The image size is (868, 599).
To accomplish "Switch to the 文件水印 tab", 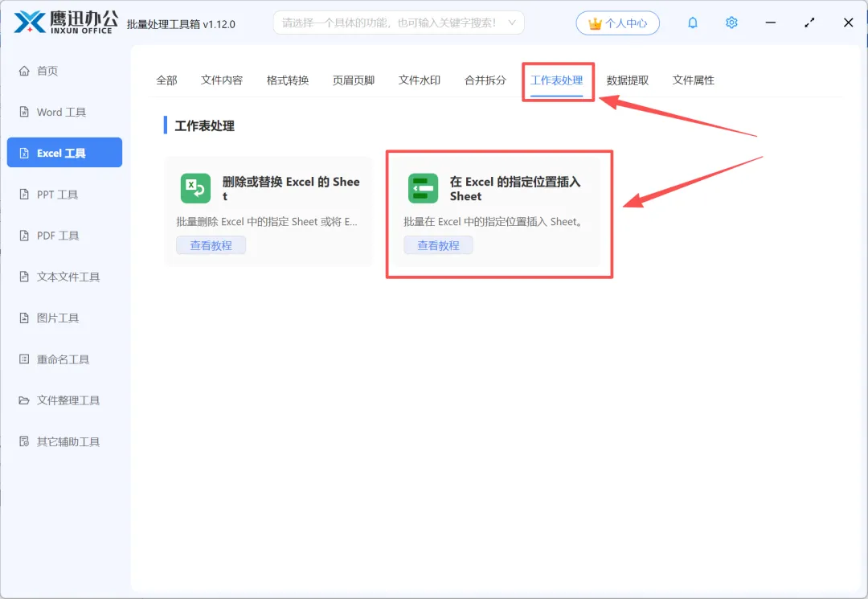I will (419, 81).
